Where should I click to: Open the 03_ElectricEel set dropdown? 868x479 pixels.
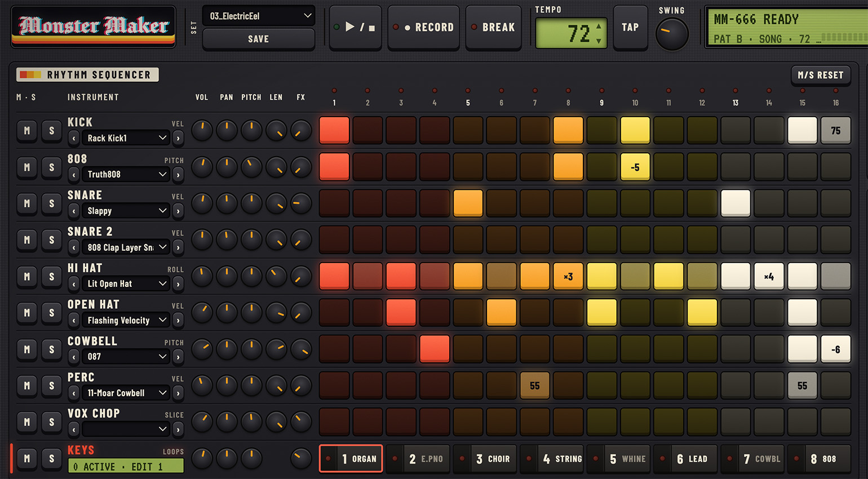pos(258,16)
